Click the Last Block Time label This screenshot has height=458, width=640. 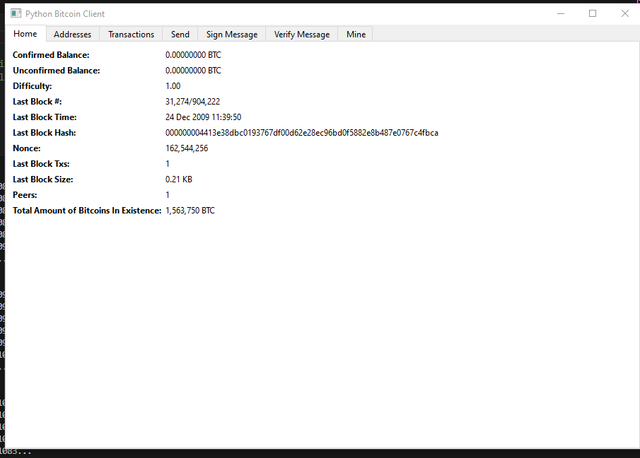pyautogui.click(x=44, y=117)
